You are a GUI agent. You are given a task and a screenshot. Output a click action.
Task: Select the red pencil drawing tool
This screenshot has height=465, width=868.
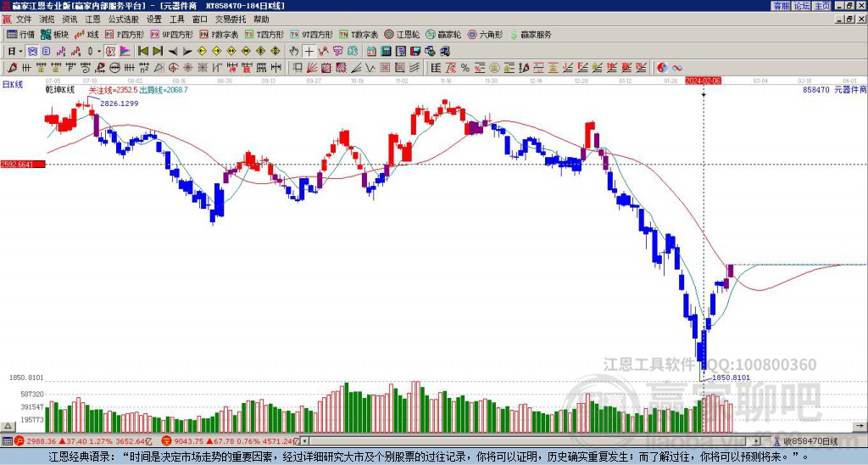point(11,68)
